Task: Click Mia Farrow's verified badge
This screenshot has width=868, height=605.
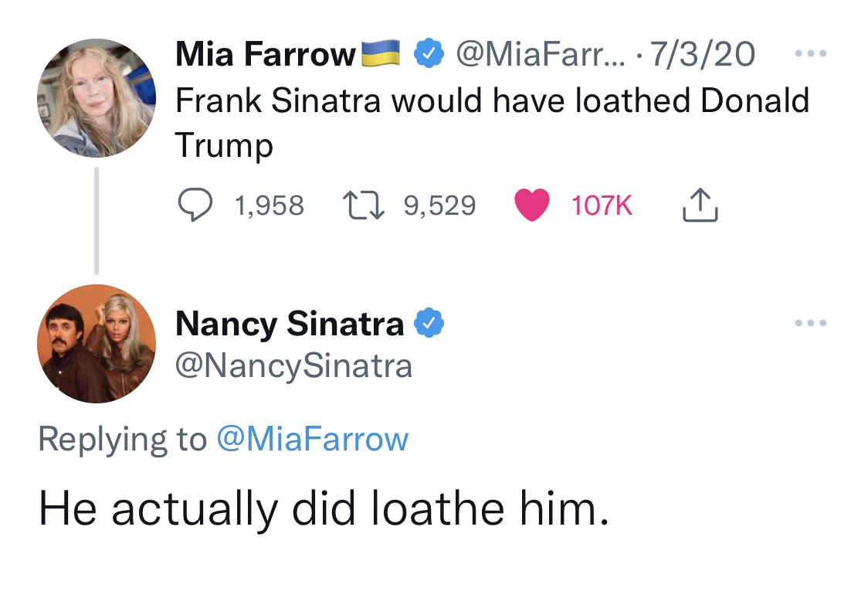Action: [429, 54]
